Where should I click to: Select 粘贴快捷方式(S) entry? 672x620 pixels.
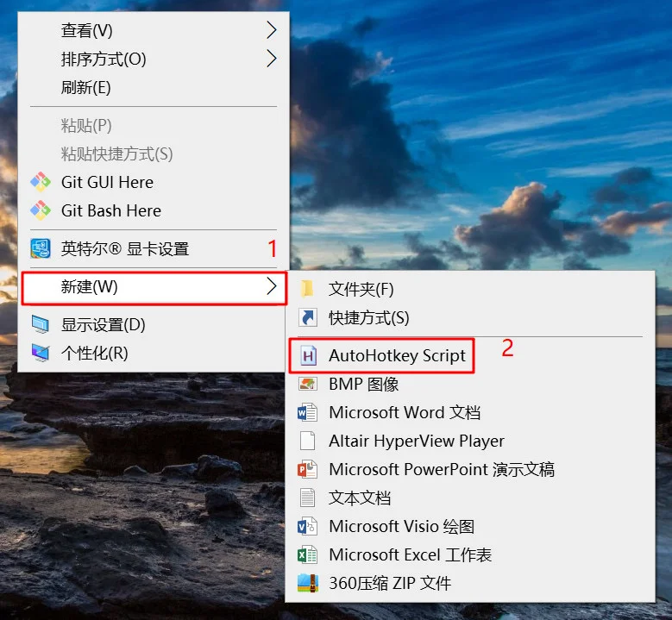click(x=154, y=153)
